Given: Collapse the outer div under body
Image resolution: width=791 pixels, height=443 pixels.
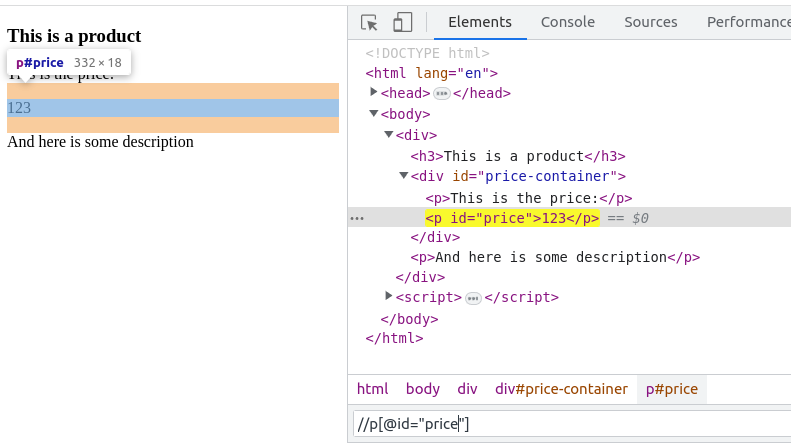Looking at the screenshot, I should [x=389, y=135].
